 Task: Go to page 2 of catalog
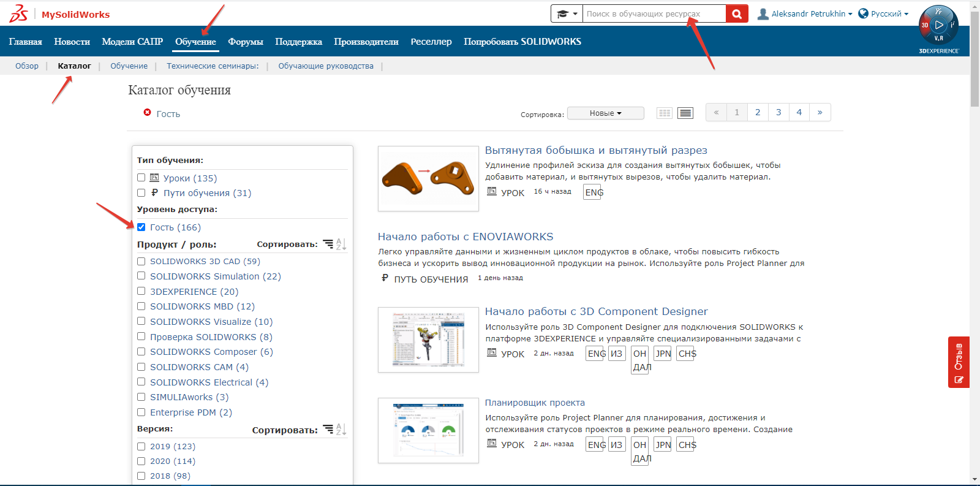[758, 112]
